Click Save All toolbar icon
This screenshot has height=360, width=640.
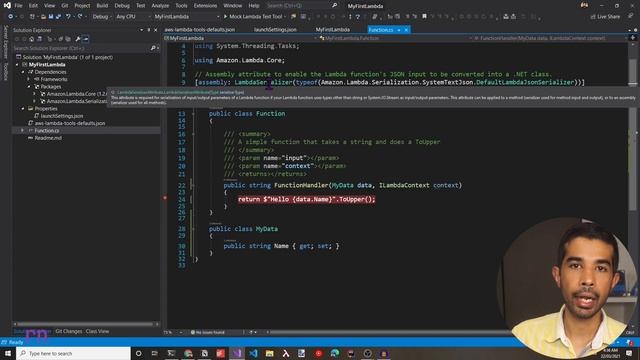coord(58,17)
